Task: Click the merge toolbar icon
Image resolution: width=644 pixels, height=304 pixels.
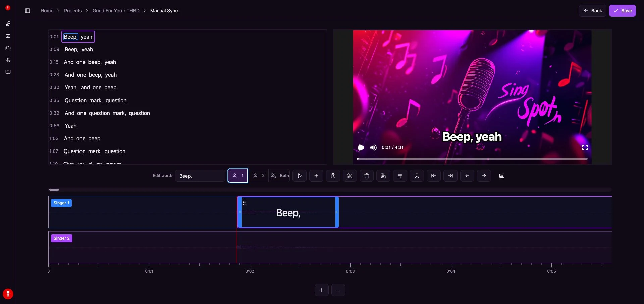Action: click(x=417, y=176)
